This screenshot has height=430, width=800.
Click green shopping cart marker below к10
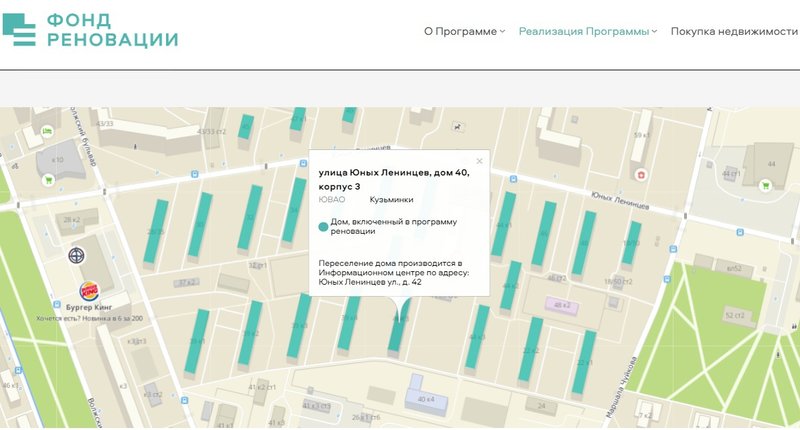(48, 181)
